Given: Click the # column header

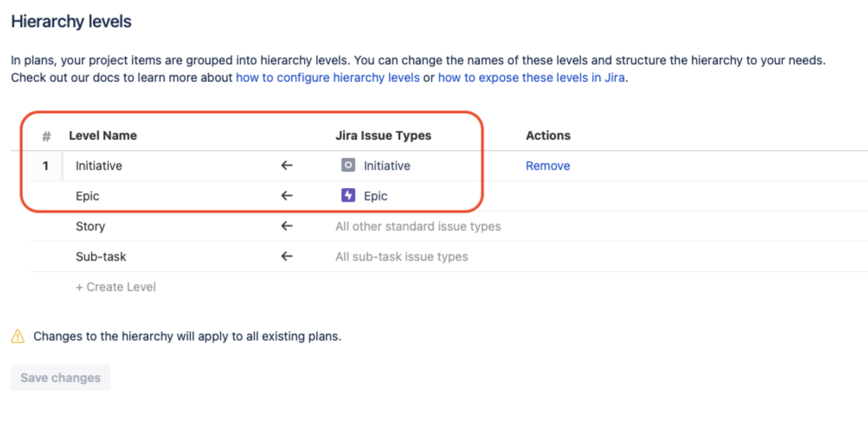Looking at the screenshot, I should (x=46, y=136).
